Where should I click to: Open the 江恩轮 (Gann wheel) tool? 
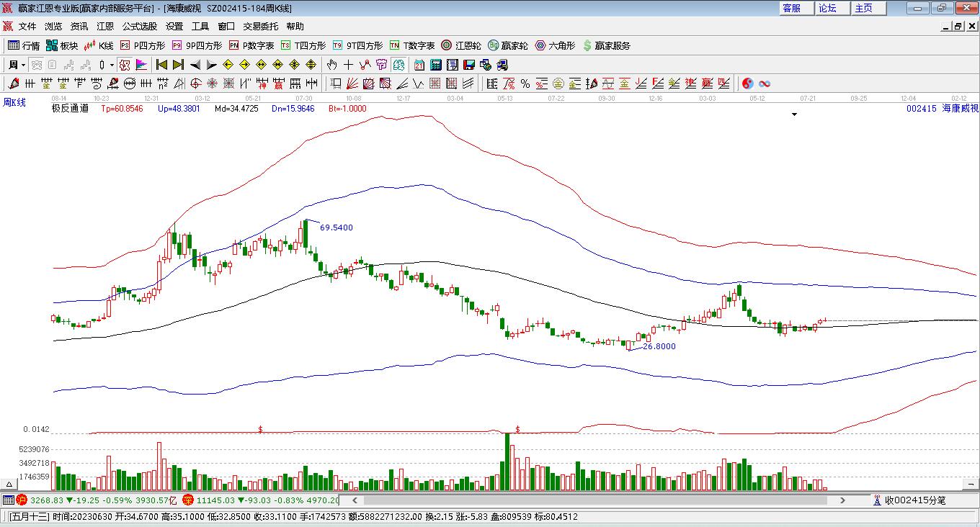(x=461, y=45)
